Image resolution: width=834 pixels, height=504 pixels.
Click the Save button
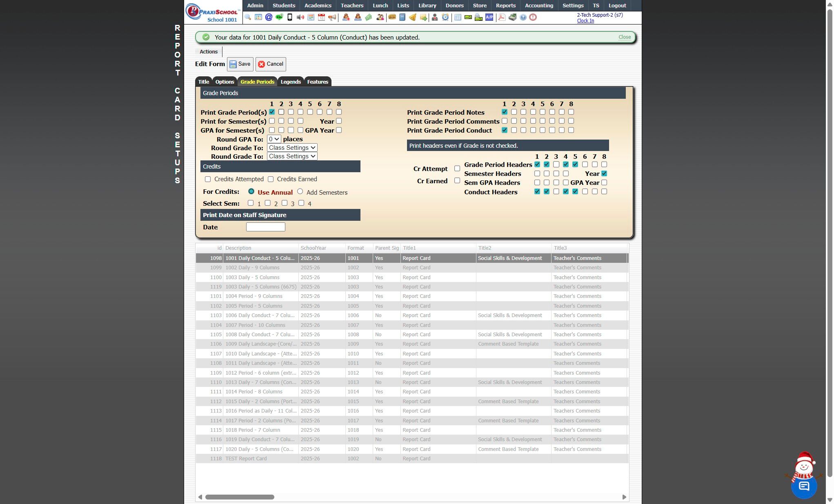coord(240,64)
